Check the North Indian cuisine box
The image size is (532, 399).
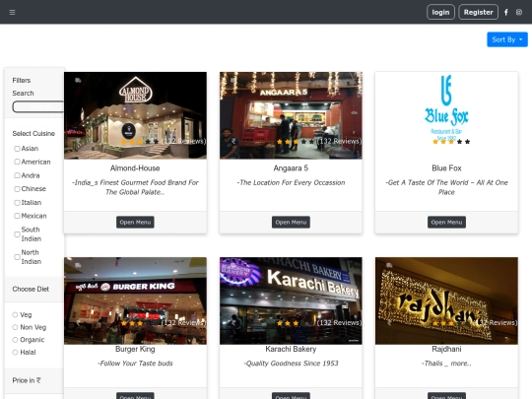point(17,257)
